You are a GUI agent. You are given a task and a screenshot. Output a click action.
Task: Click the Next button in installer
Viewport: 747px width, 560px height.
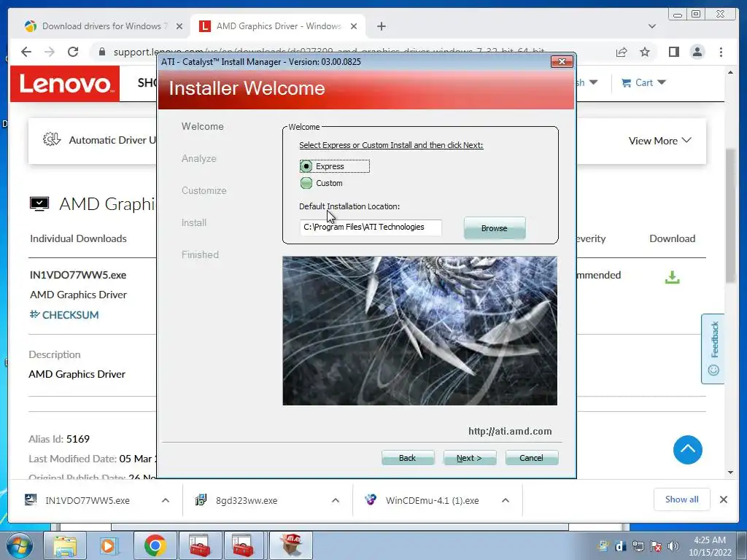click(x=469, y=458)
